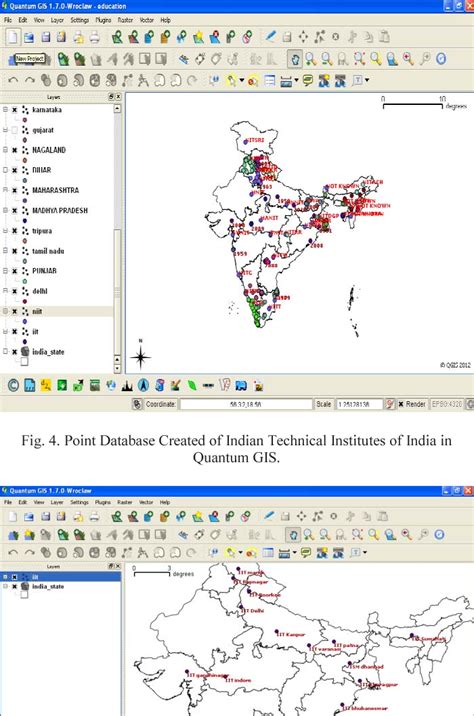474x716 pixels.
Task: Click Save Project icon in lower QGIS window
Action: tap(45, 516)
